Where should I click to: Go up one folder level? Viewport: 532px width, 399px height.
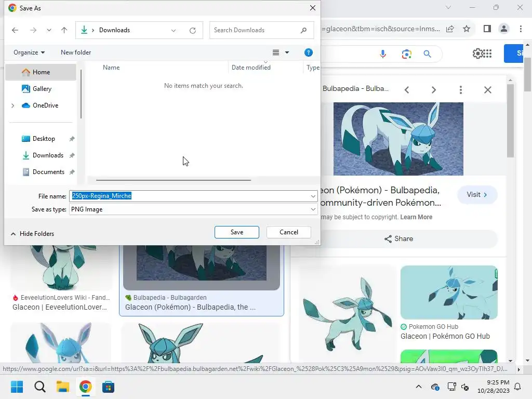click(64, 30)
